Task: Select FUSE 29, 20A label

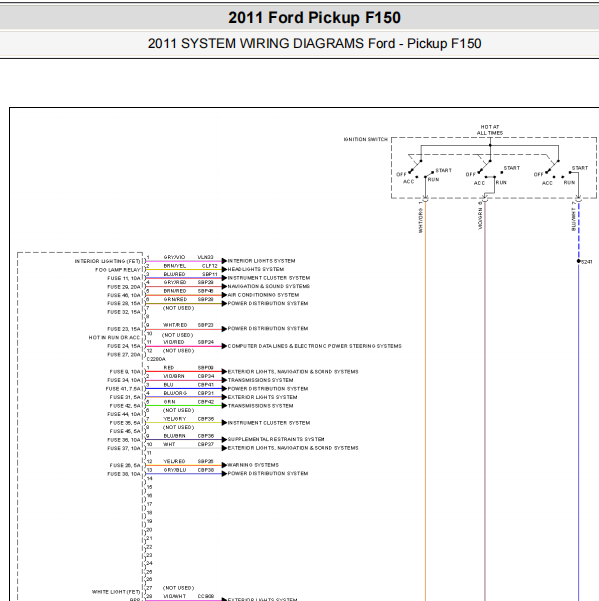Action: tap(124, 287)
